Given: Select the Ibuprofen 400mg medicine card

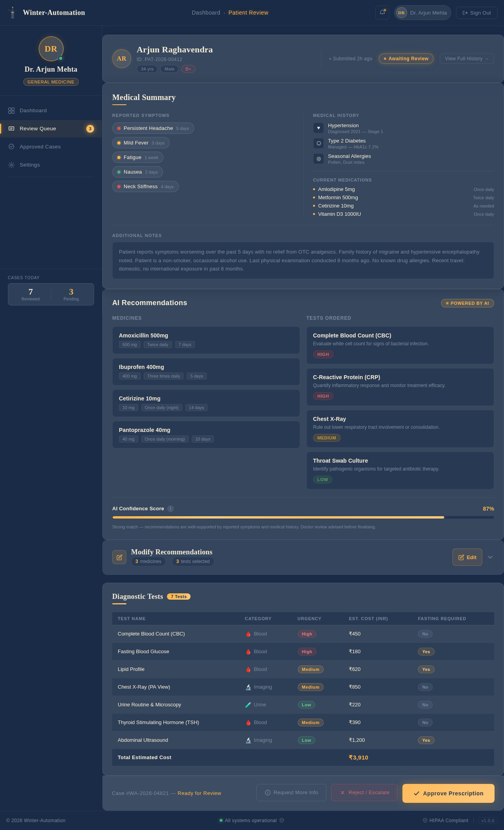Looking at the screenshot, I should click(x=206, y=372).
